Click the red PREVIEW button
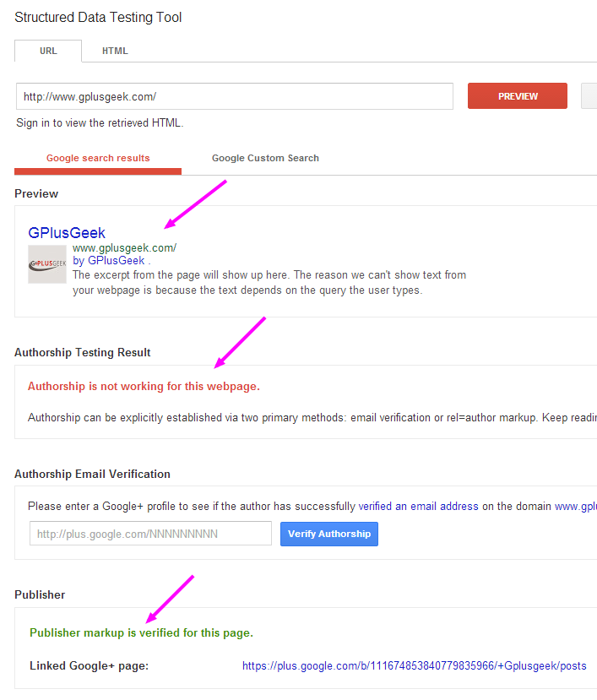 pyautogui.click(x=518, y=96)
